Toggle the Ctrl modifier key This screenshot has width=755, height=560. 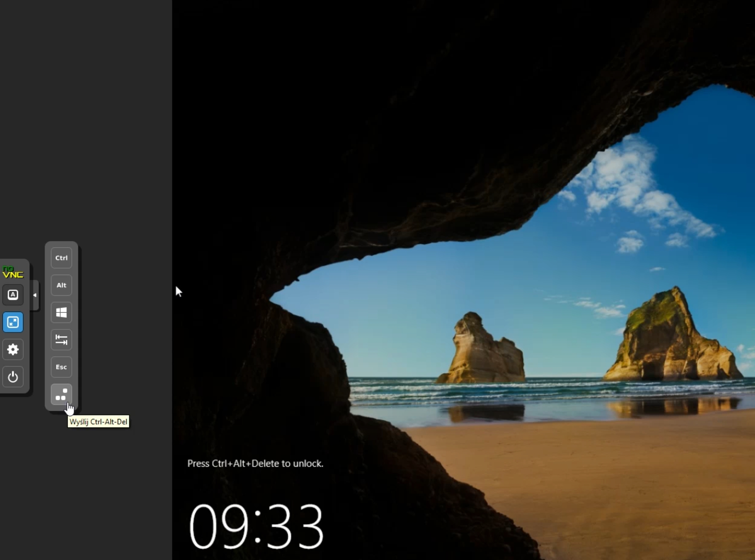coord(61,258)
